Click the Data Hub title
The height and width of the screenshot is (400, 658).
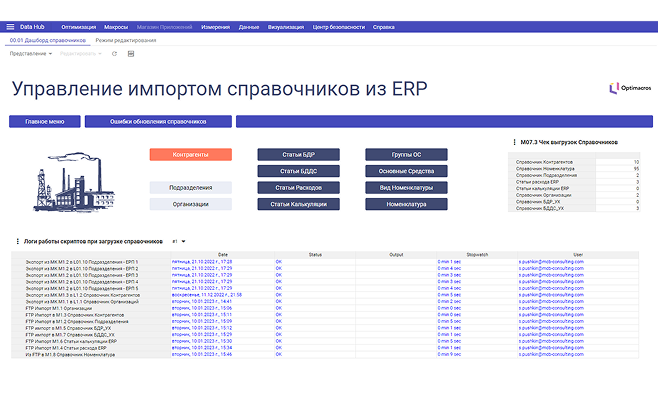click(x=32, y=27)
